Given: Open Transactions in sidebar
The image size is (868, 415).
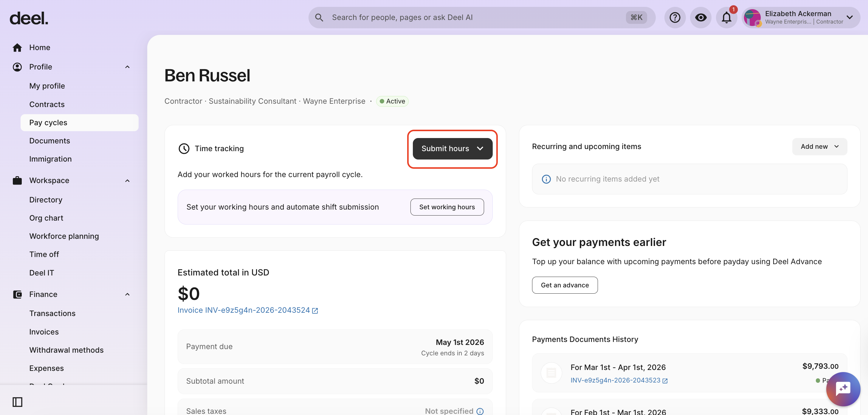Looking at the screenshot, I should [x=52, y=314].
